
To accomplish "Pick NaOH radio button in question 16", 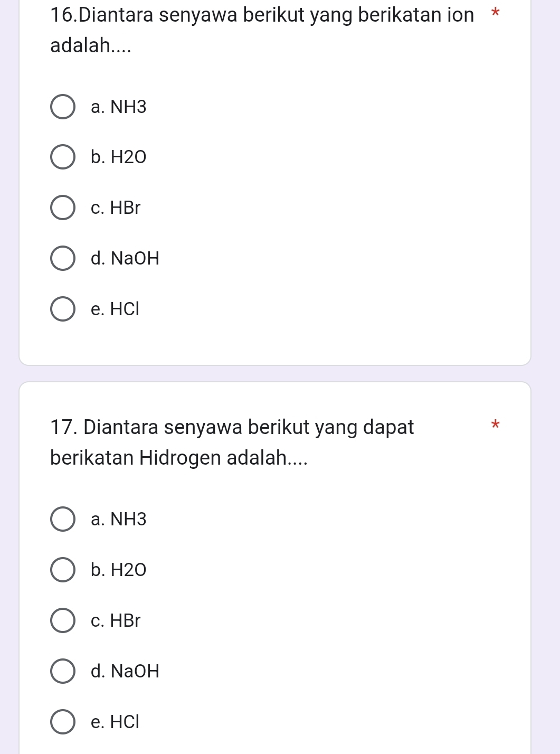I will tap(63, 258).
